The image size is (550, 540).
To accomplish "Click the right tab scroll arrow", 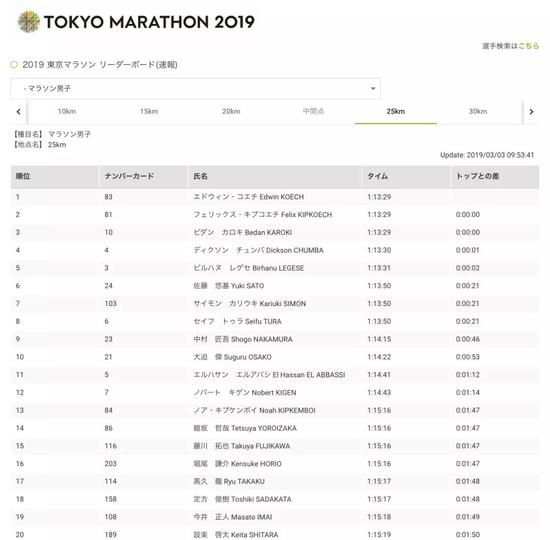I will coord(531,112).
